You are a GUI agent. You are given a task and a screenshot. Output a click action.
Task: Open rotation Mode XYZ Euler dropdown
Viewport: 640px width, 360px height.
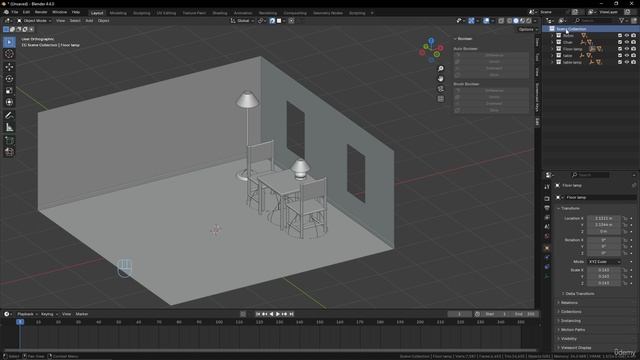tap(604, 262)
